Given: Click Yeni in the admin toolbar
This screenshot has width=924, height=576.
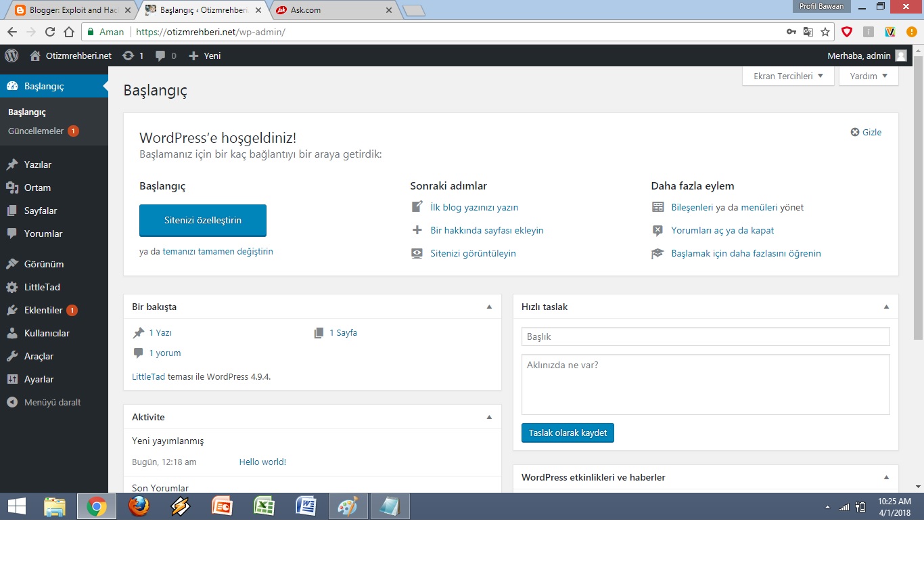Looking at the screenshot, I should [204, 56].
